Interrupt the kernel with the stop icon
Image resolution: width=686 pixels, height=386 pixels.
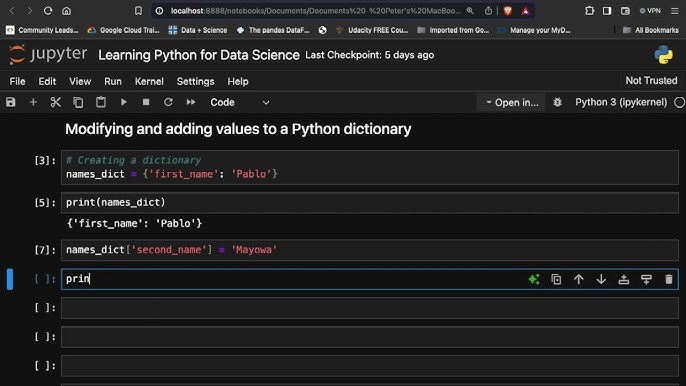tap(146, 102)
